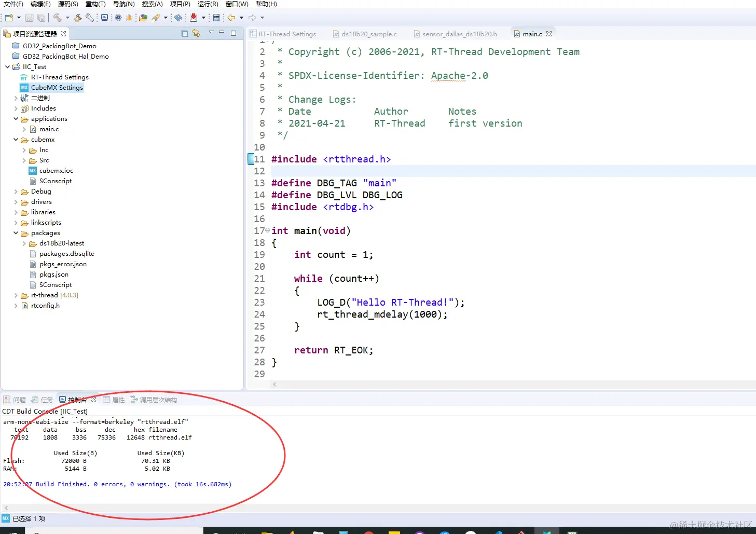Open SDK settings wrench icon

[x=90, y=18]
